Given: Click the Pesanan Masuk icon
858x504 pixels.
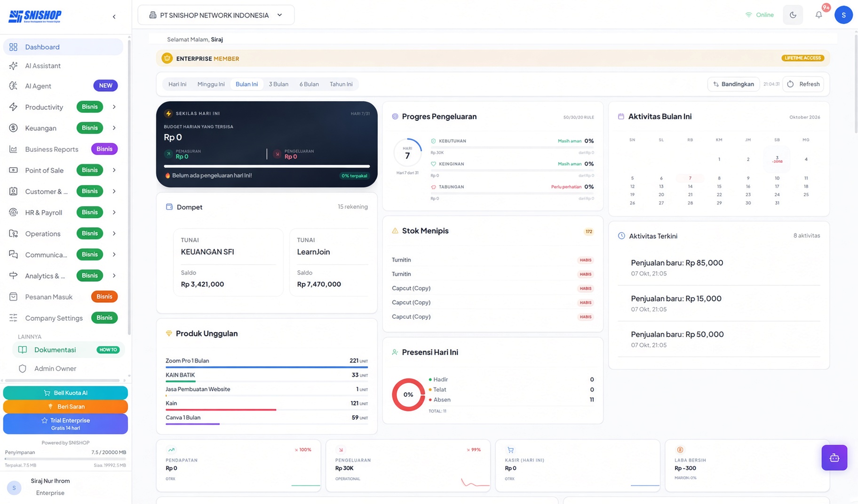Looking at the screenshot, I should pos(13,297).
